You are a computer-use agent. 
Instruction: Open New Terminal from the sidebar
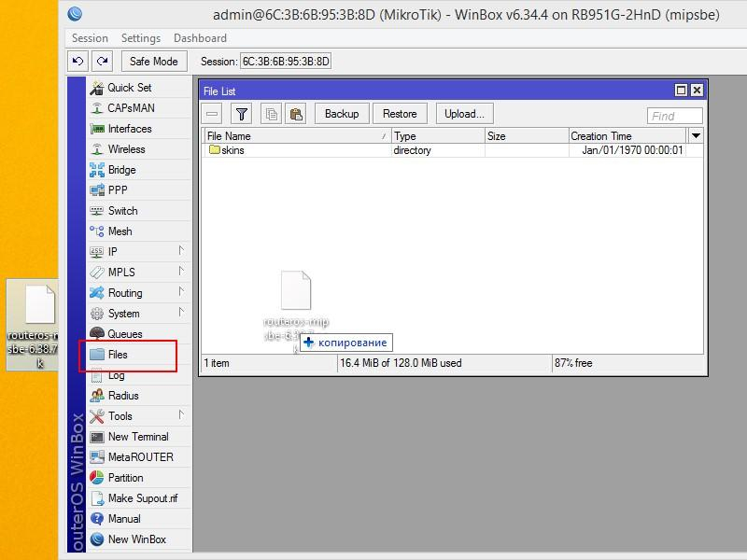tap(137, 437)
